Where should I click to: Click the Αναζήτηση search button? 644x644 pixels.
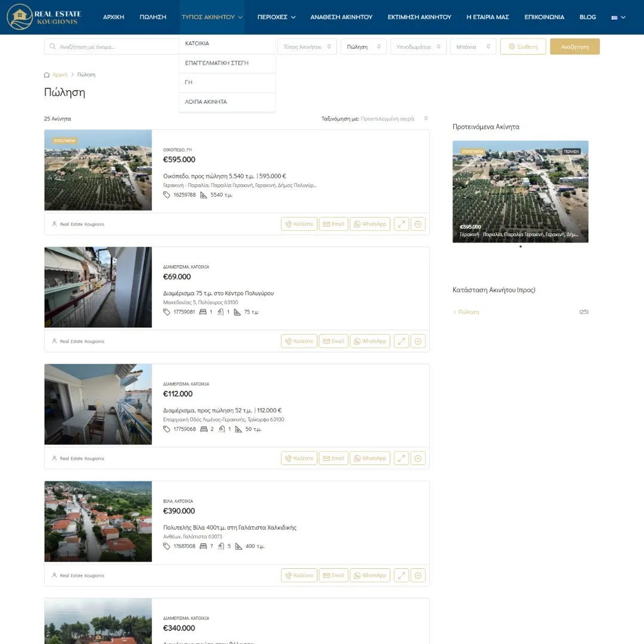(575, 47)
